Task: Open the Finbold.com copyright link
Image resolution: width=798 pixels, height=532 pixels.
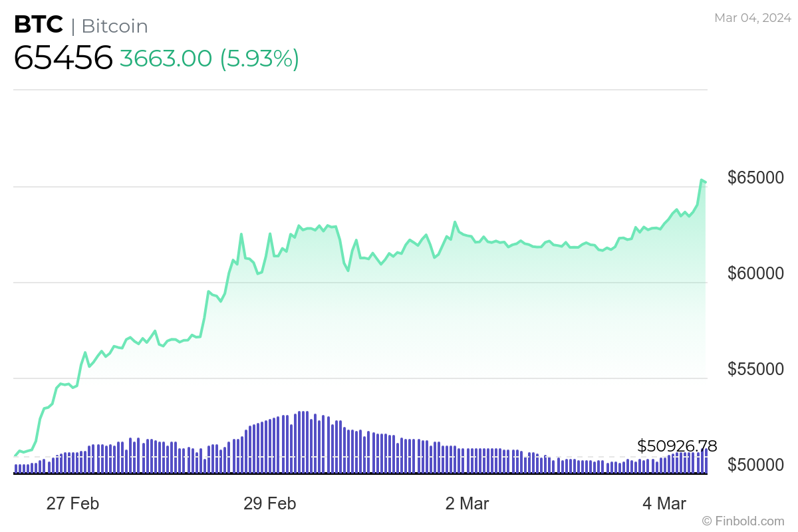Action: [x=743, y=521]
